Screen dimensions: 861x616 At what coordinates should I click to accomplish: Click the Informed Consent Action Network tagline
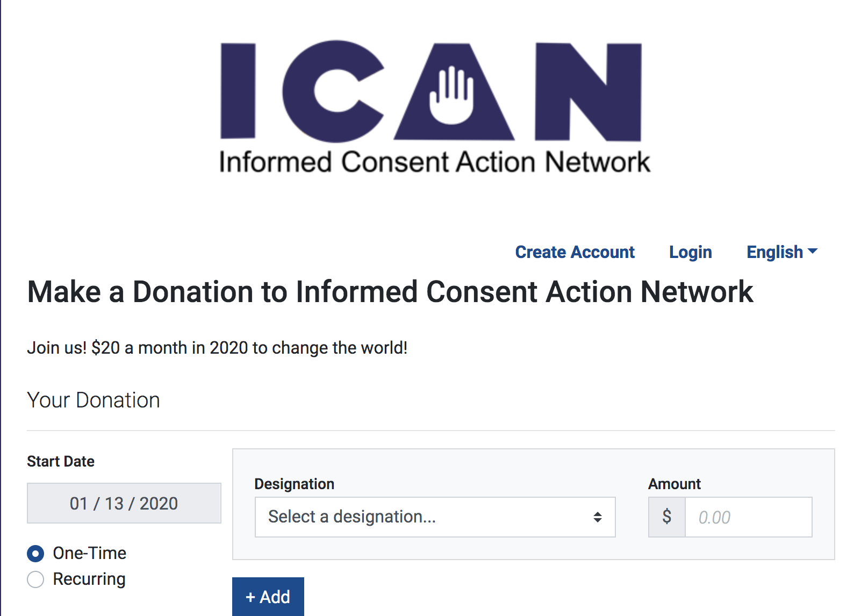(x=435, y=162)
